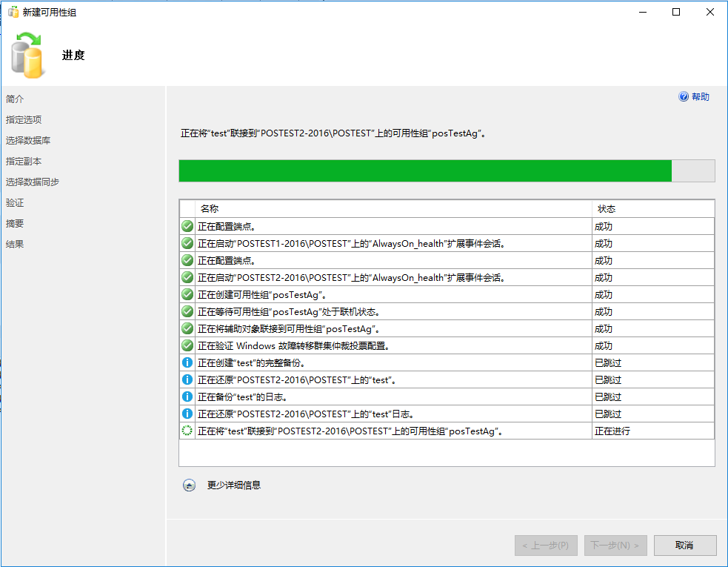Click info icon for 正在还原 "test"日志 row
Viewport: 728px width, 567px height.
point(187,414)
